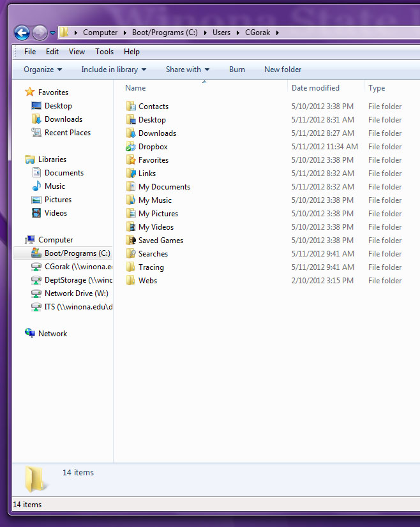Open the File menu

click(x=30, y=52)
